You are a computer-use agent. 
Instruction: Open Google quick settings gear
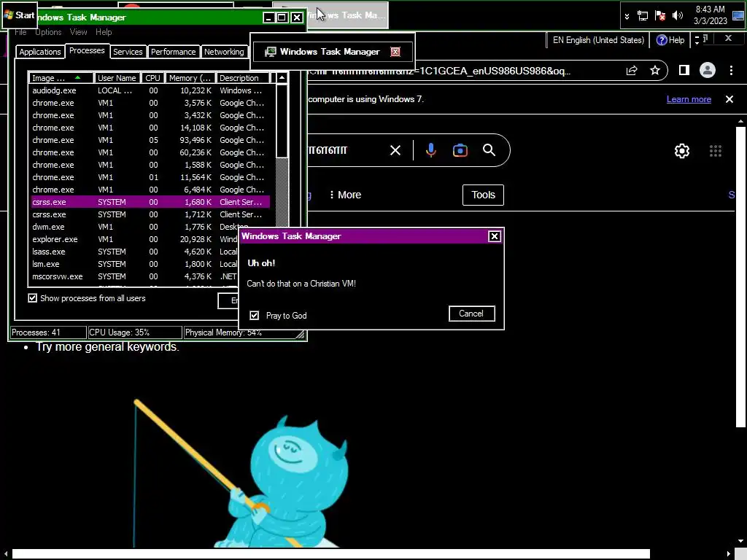pos(682,151)
